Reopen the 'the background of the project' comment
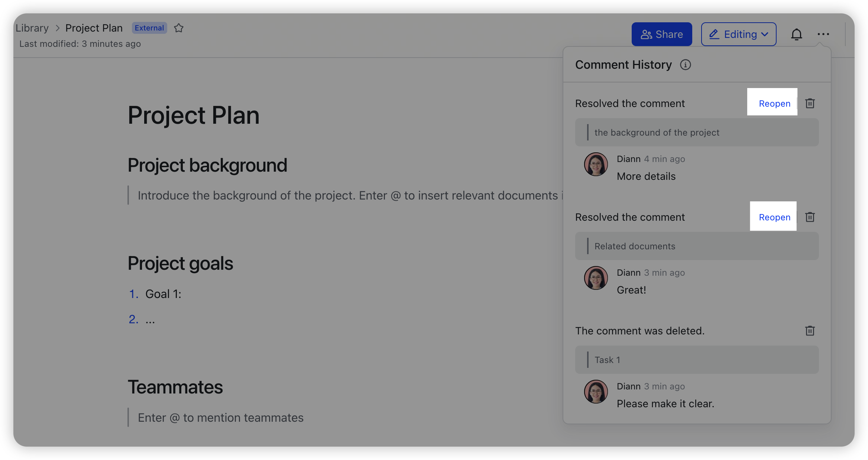Screen dimensions: 868x460 click(774, 103)
